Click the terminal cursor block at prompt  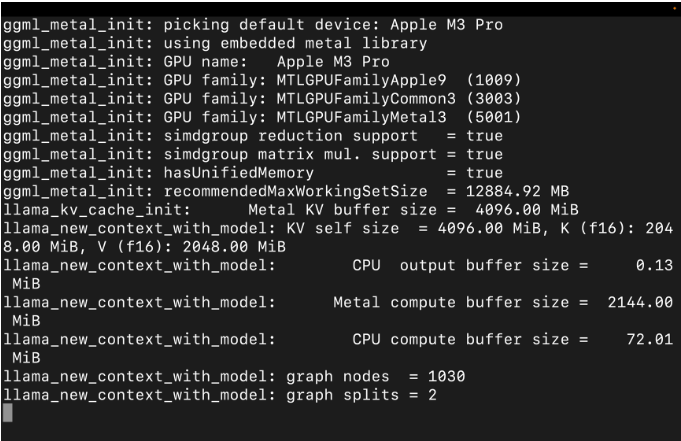8,413
